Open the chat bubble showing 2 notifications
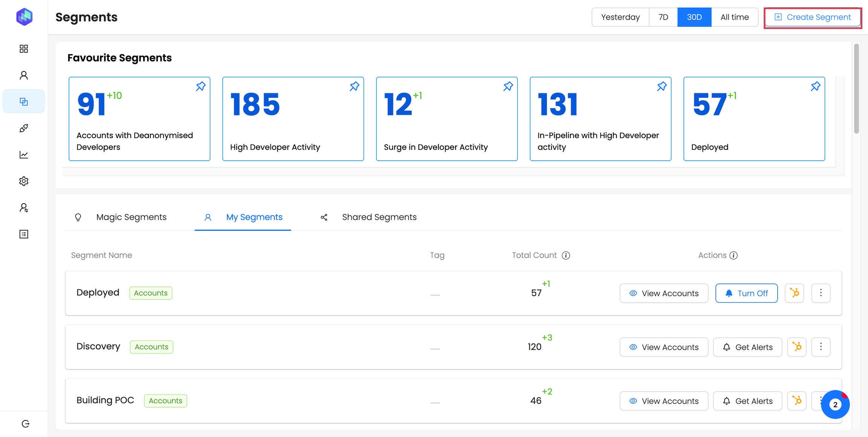This screenshot has height=437, width=868. pyautogui.click(x=835, y=405)
